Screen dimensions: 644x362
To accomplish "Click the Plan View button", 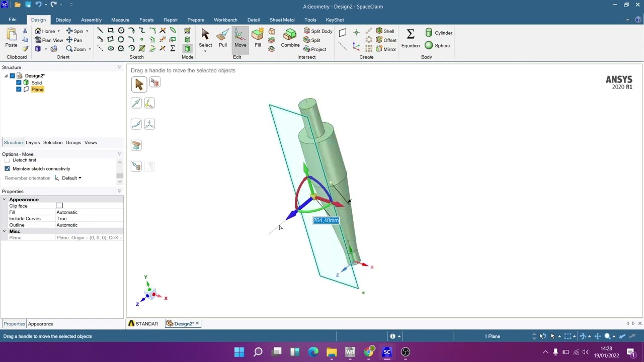I will click(x=49, y=40).
